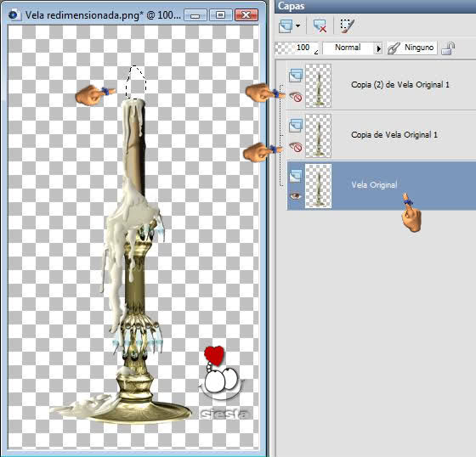Show the Copia de Vela Original 1 layer
This screenshot has height=457, width=476.
tap(296, 147)
